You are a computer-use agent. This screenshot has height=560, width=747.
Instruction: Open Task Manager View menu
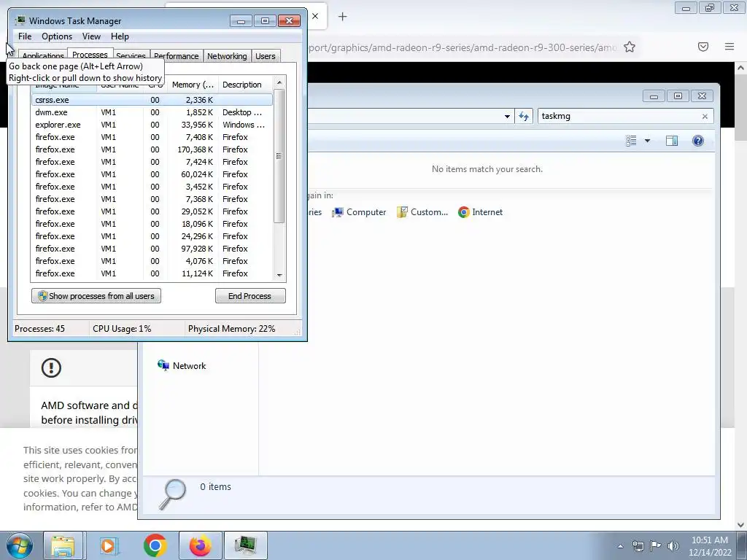(91, 36)
